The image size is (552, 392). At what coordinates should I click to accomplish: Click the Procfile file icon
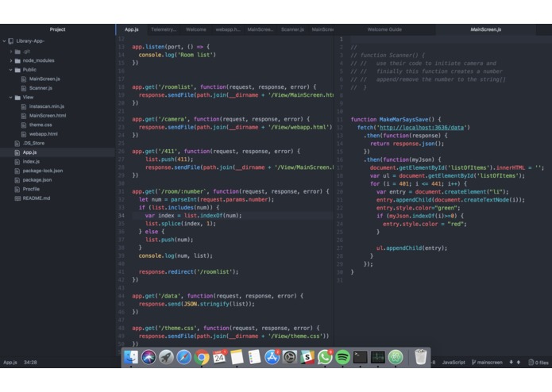click(x=17, y=189)
